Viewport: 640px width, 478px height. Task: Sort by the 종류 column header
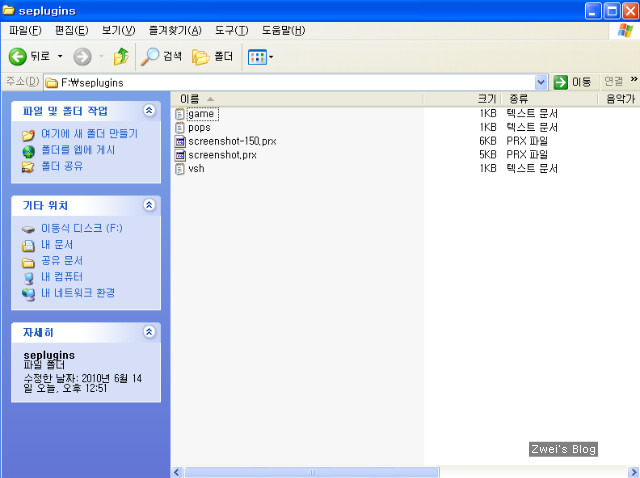click(x=548, y=99)
